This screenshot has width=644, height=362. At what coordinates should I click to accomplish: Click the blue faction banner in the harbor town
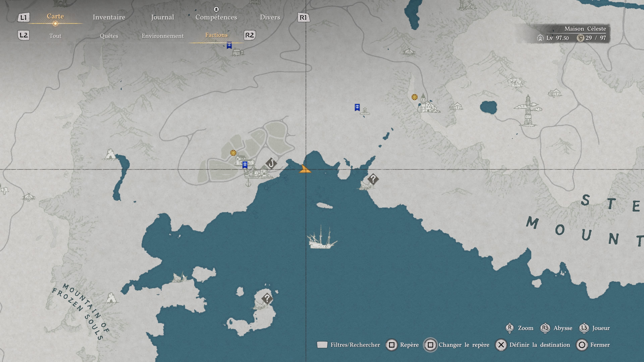pyautogui.click(x=245, y=165)
